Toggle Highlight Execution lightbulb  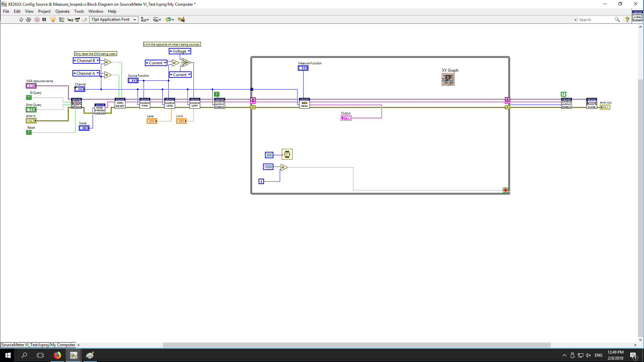[53, 19]
